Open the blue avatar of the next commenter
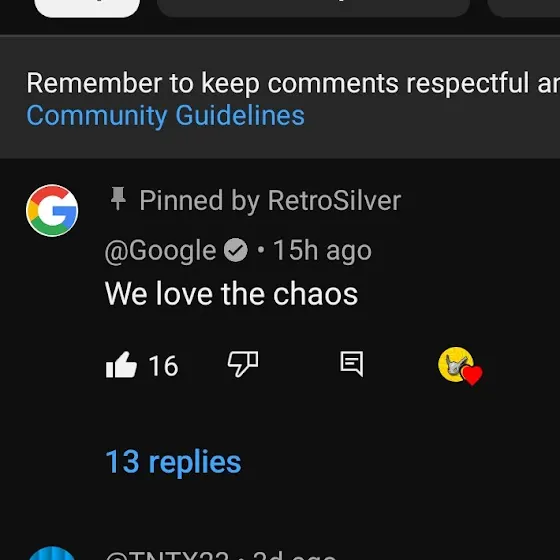The image size is (560, 560). 52,553
